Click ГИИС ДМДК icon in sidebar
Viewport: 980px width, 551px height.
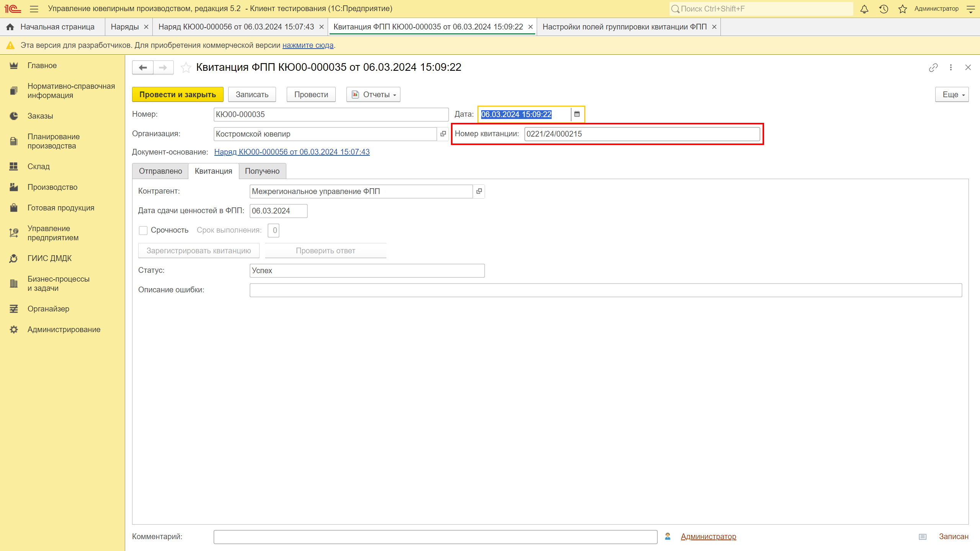coord(14,258)
